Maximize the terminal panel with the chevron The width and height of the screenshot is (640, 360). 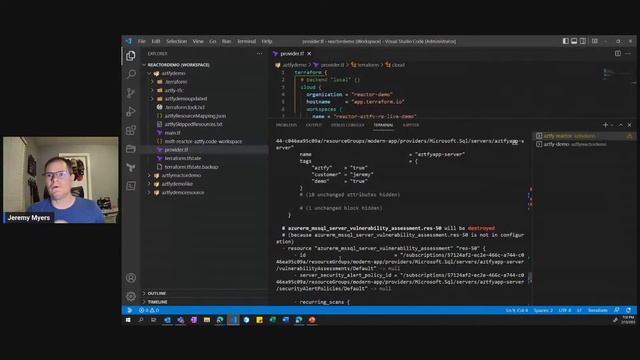(621, 125)
